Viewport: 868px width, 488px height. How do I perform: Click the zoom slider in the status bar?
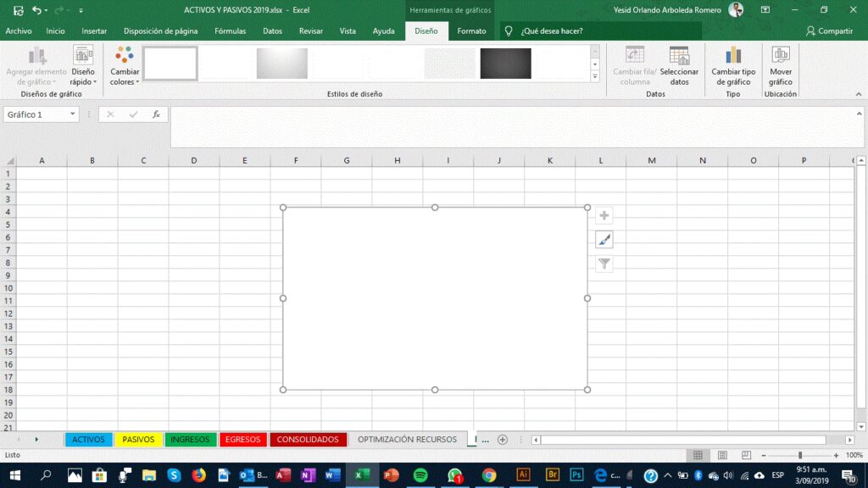click(x=799, y=455)
